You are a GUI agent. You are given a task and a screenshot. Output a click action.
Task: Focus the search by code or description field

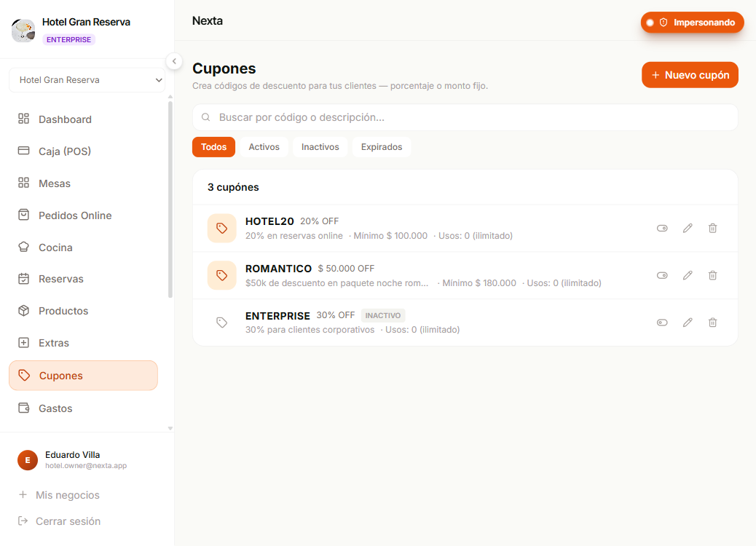(x=465, y=117)
